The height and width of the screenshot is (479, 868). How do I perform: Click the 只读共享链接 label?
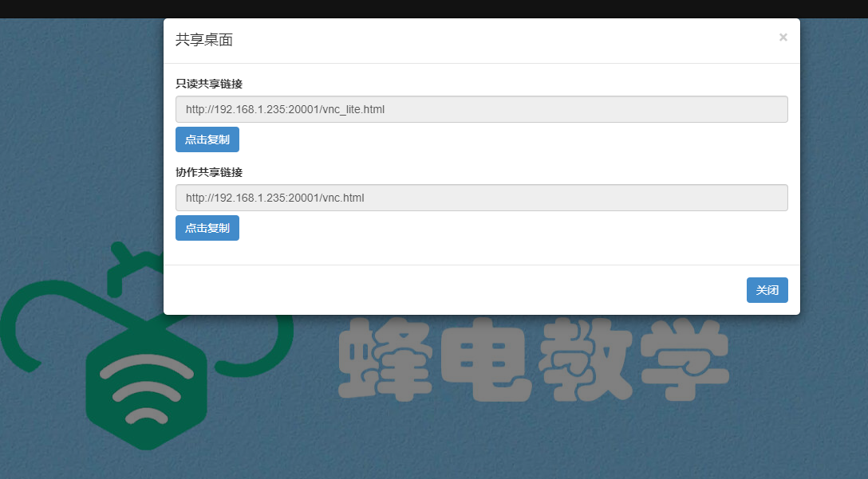pyautogui.click(x=209, y=84)
